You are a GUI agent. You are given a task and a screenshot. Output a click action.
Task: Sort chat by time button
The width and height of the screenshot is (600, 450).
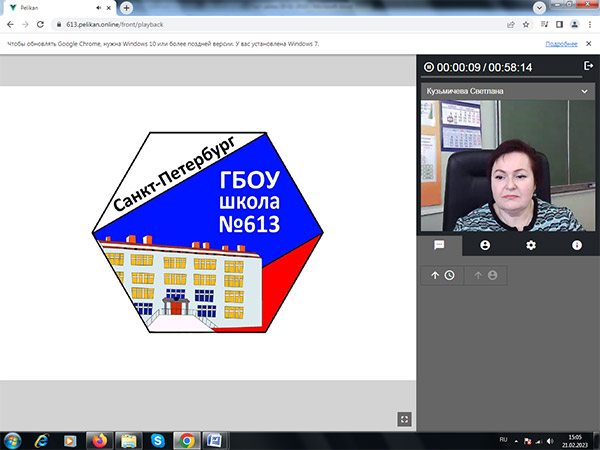click(x=442, y=275)
